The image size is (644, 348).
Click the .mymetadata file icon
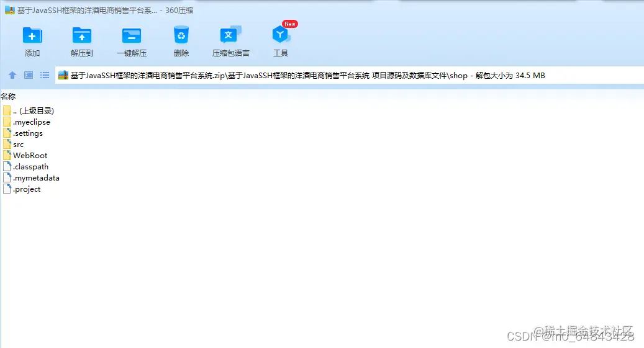(x=7, y=177)
